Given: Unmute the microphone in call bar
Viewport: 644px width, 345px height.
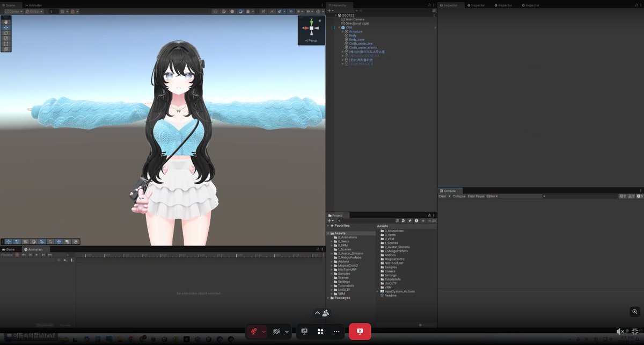Looking at the screenshot, I should (254, 332).
